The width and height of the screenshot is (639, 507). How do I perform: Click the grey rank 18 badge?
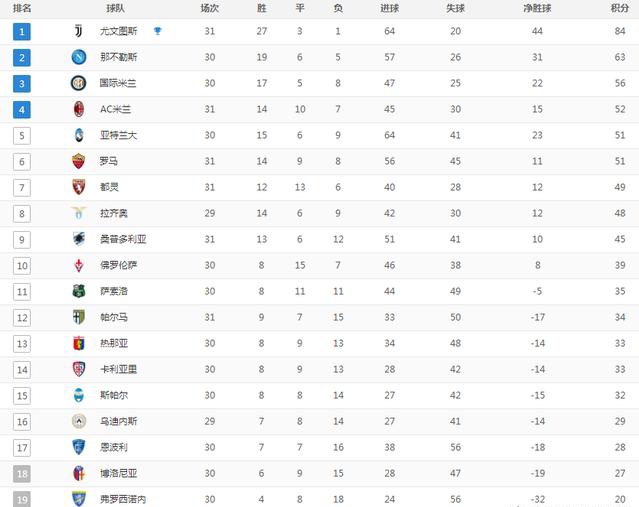pyautogui.click(x=22, y=474)
